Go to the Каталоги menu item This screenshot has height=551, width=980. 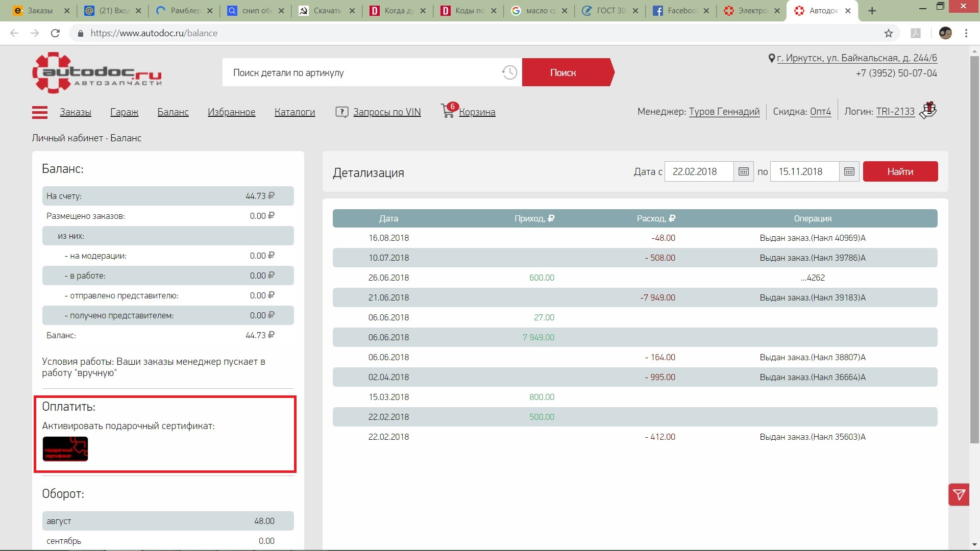click(x=295, y=112)
